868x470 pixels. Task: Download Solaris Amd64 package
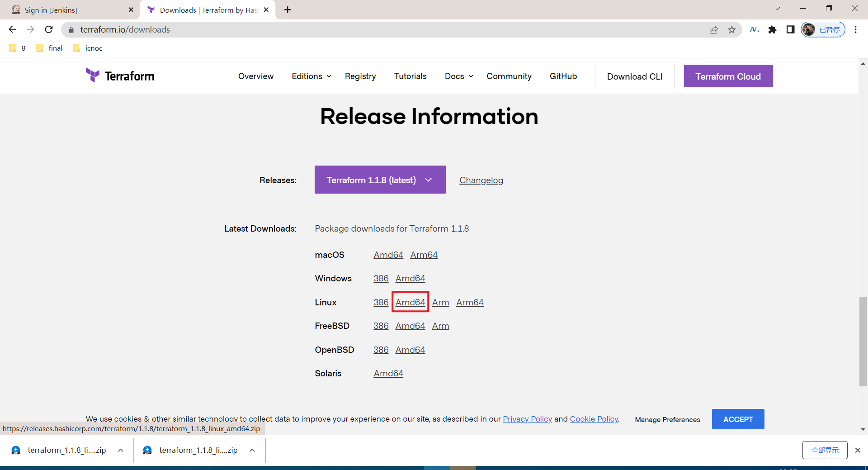388,373
